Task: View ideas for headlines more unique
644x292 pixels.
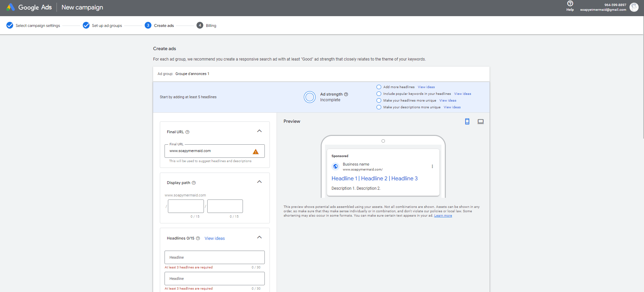Action: tap(448, 100)
